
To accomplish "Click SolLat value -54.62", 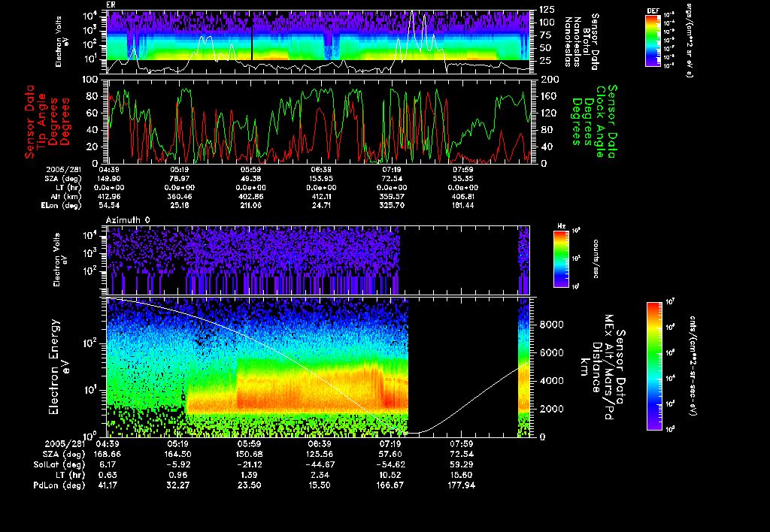I will [390, 464].
